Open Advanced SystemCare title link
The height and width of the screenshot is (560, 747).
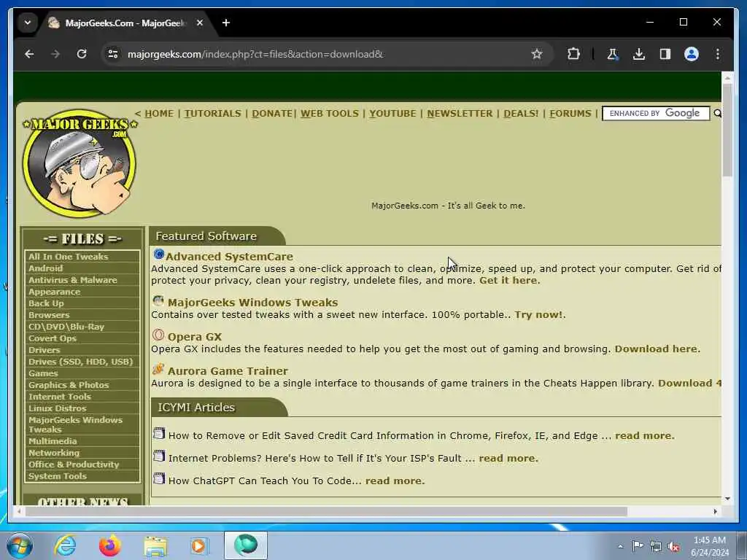pos(229,257)
